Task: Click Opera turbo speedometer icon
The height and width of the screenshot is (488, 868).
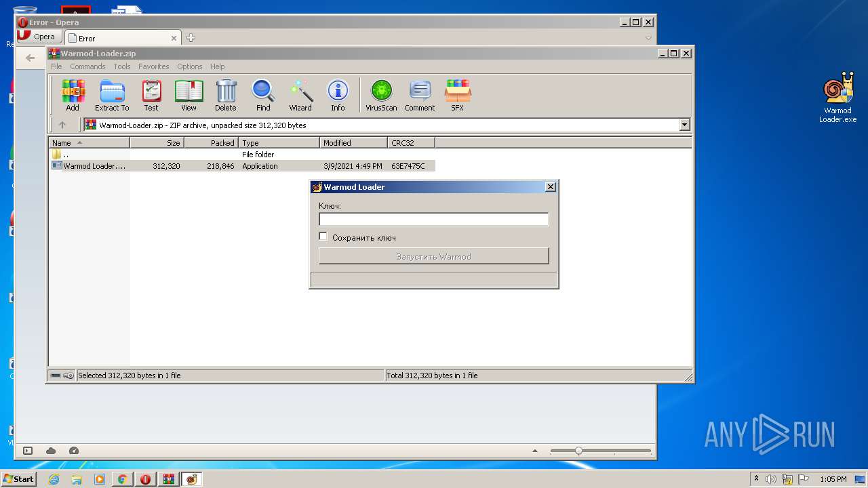Action: coord(74,451)
